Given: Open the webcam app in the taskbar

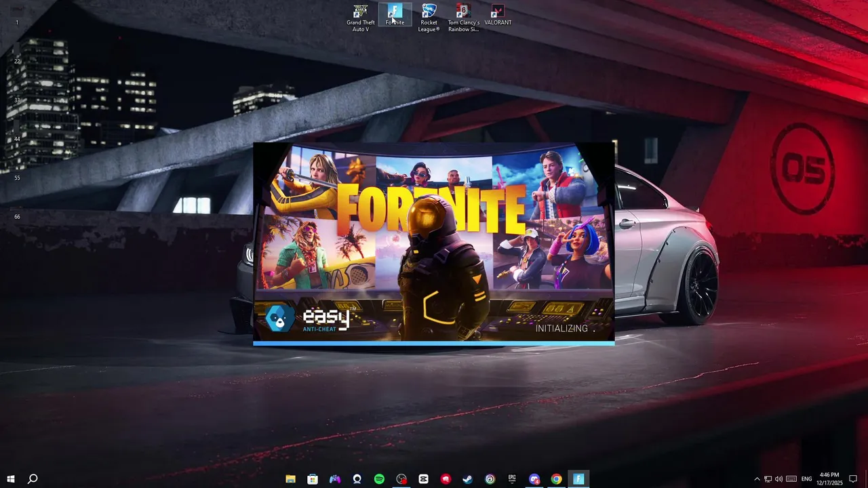Looking at the screenshot, I should point(357,479).
